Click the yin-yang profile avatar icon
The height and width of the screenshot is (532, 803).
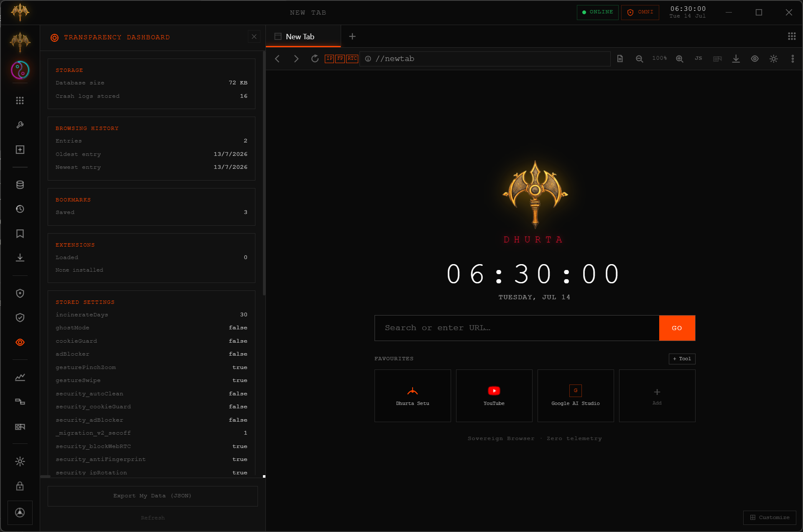click(x=20, y=70)
